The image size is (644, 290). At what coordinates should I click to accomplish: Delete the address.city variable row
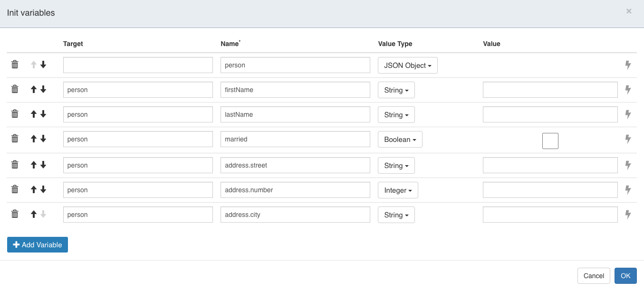pyautogui.click(x=15, y=214)
